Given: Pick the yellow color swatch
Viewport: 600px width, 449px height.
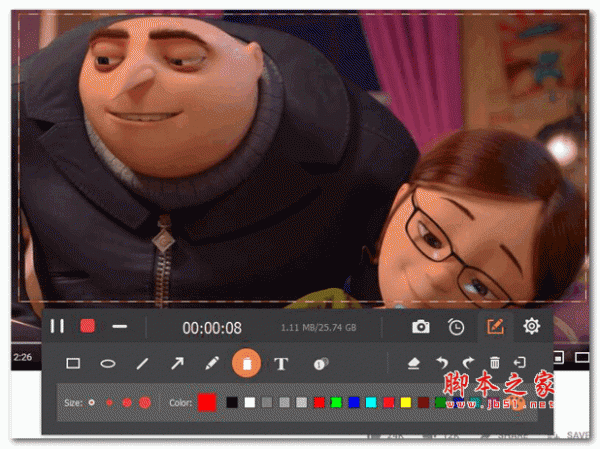Looking at the screenshot, I should tap(406, 402).
